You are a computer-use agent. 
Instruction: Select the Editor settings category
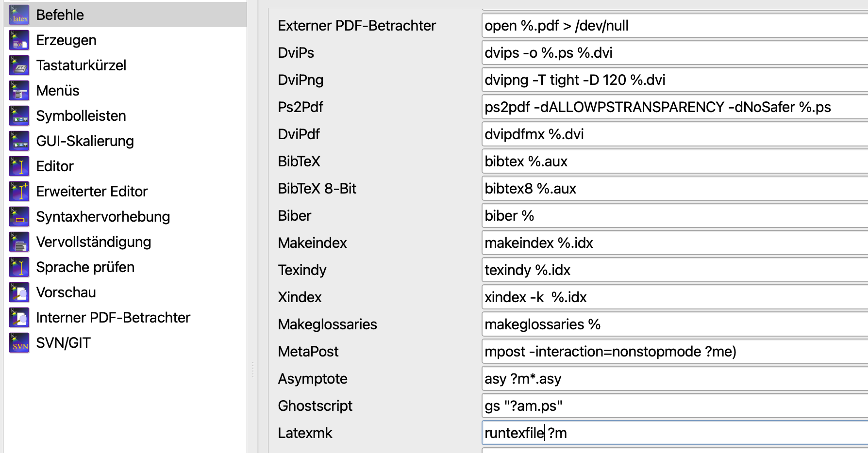pyautogui.click(x=55, y=166)
